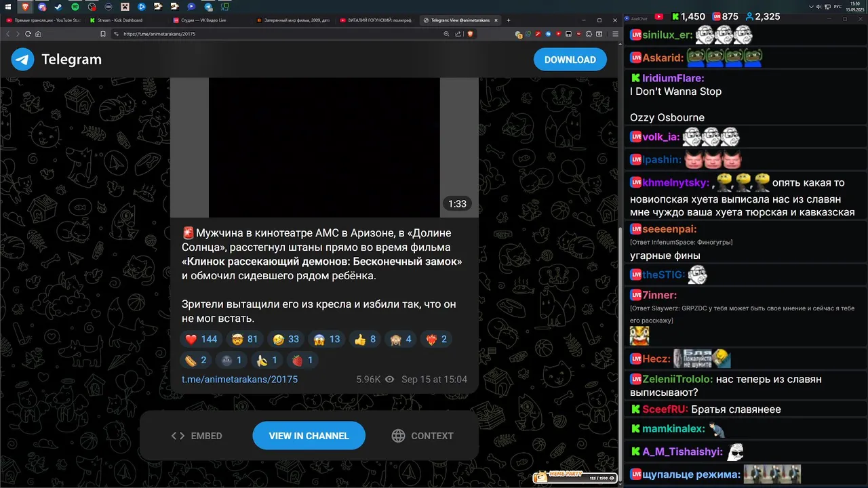Click khmelnytsky username in AxelChat
This screenshot has width=868, height=488.
[676, 182]
